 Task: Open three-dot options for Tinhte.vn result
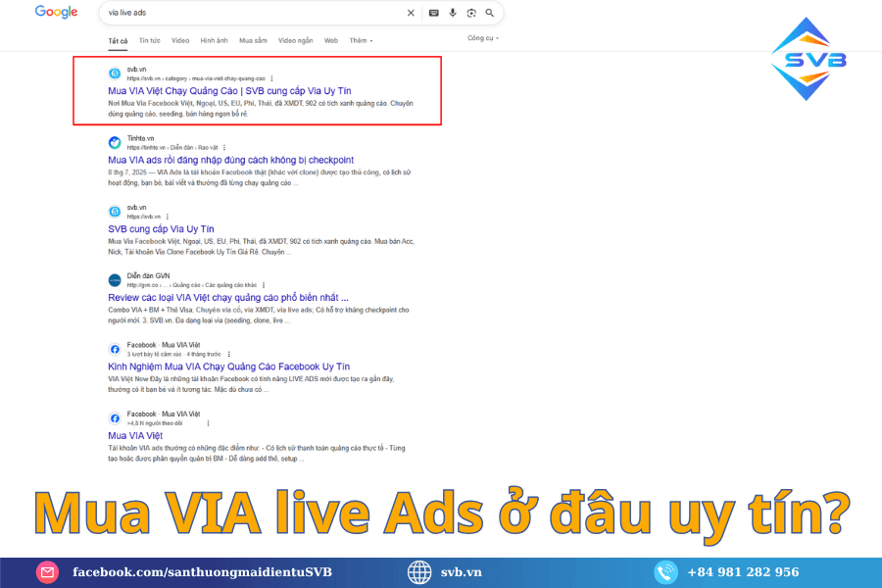223,147
